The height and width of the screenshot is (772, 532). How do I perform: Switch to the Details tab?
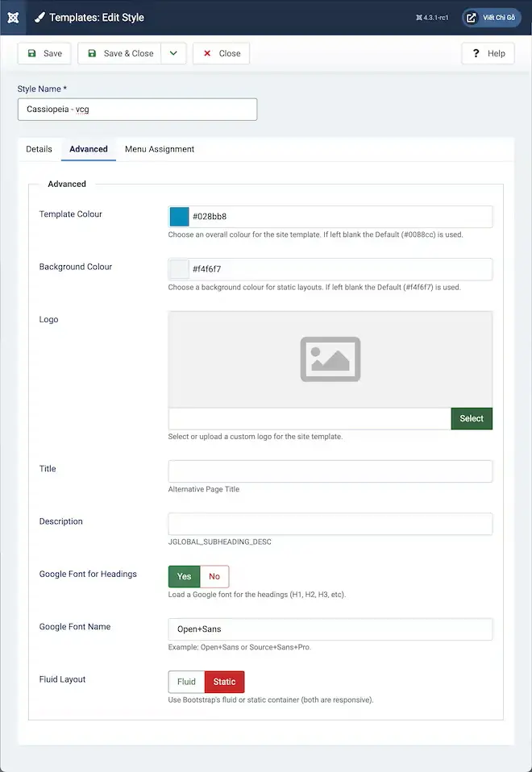coord(39,149)
